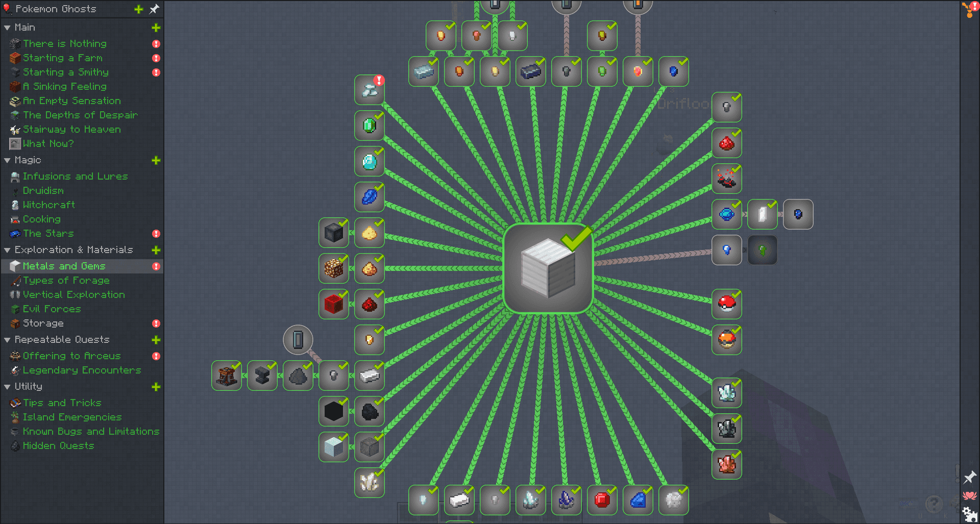Select the redstone dust quest node
This screenshot has width=980, height=524.
point(370,304)
